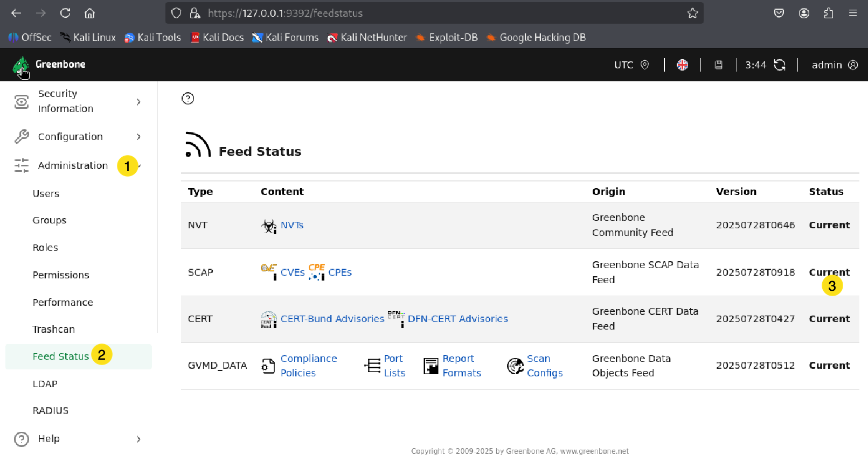Open the Scan Configs link
The image size is (868, 455).
(x=545, y=366)
